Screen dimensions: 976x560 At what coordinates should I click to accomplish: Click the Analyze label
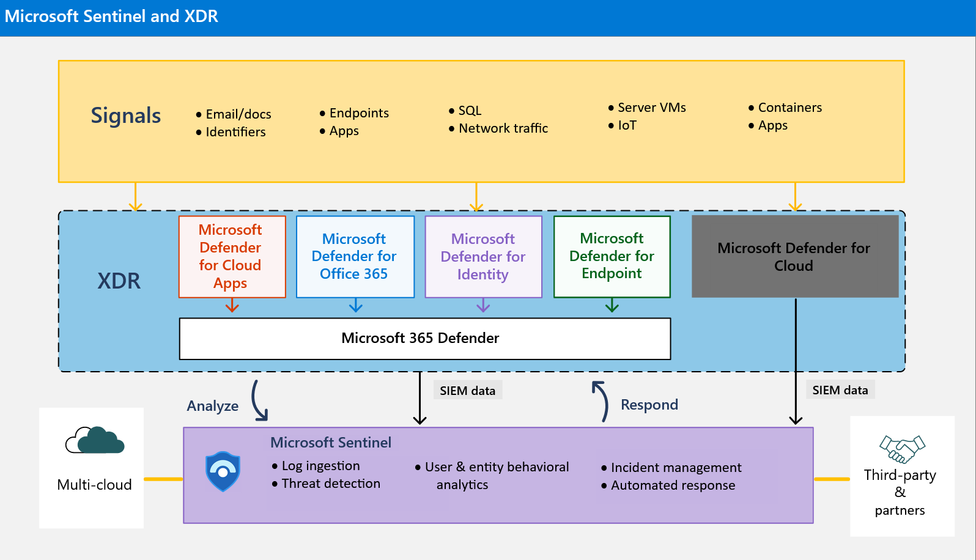point(213,406)
